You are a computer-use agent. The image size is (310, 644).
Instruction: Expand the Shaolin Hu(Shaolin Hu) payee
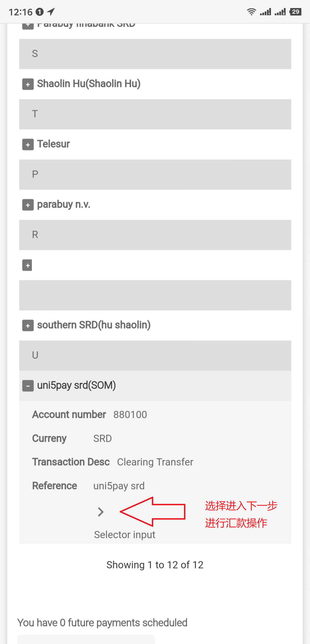click(x=28, y=84)
